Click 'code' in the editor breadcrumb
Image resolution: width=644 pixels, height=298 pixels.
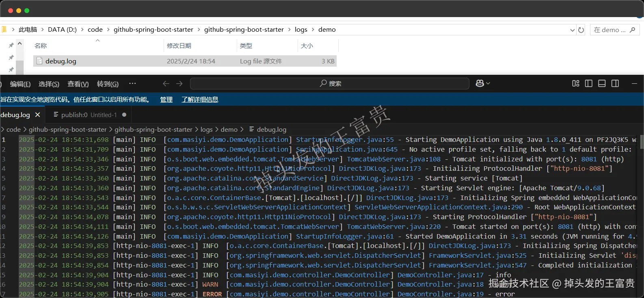pos(13,129)
